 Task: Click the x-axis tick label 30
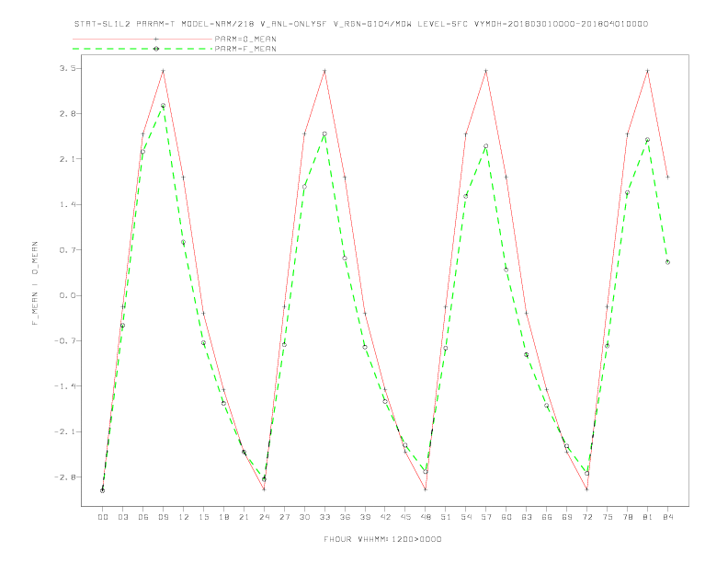click(x=304, y=517)
